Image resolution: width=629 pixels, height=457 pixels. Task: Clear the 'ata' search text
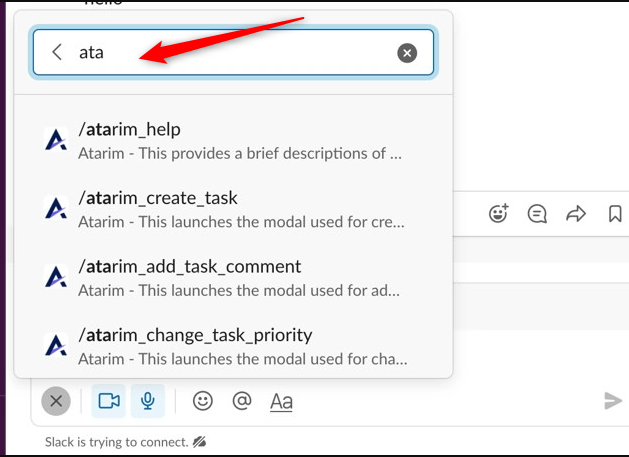pyautogui.click(x=407, y=53)
